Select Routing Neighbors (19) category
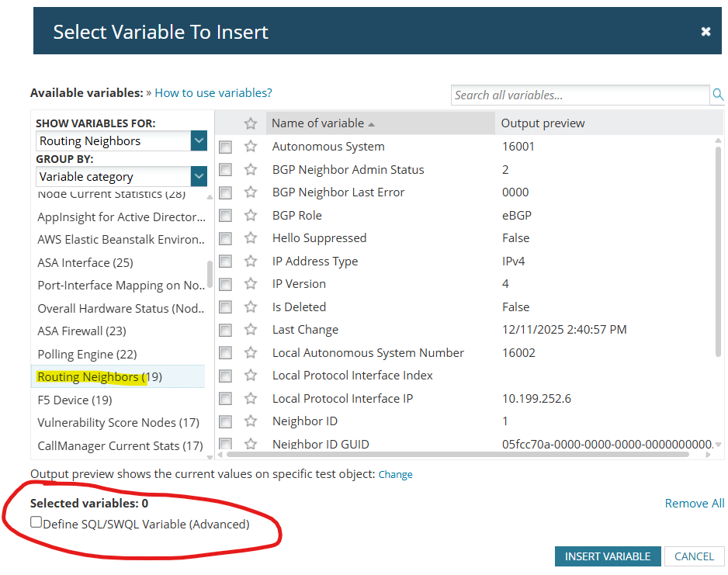728x575 pixels. click(x=118, y=377)
